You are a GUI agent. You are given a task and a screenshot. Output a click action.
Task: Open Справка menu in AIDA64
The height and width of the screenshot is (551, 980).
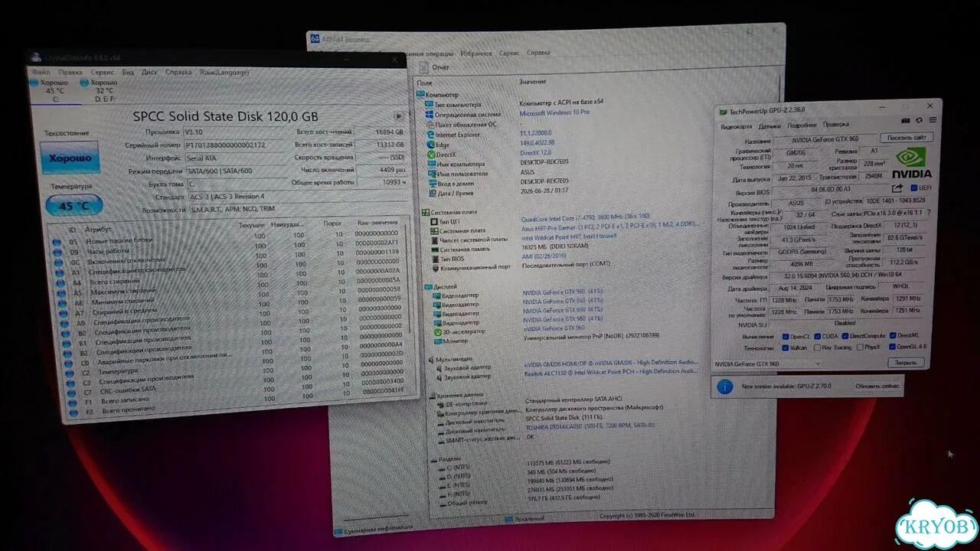click(537, 53)
